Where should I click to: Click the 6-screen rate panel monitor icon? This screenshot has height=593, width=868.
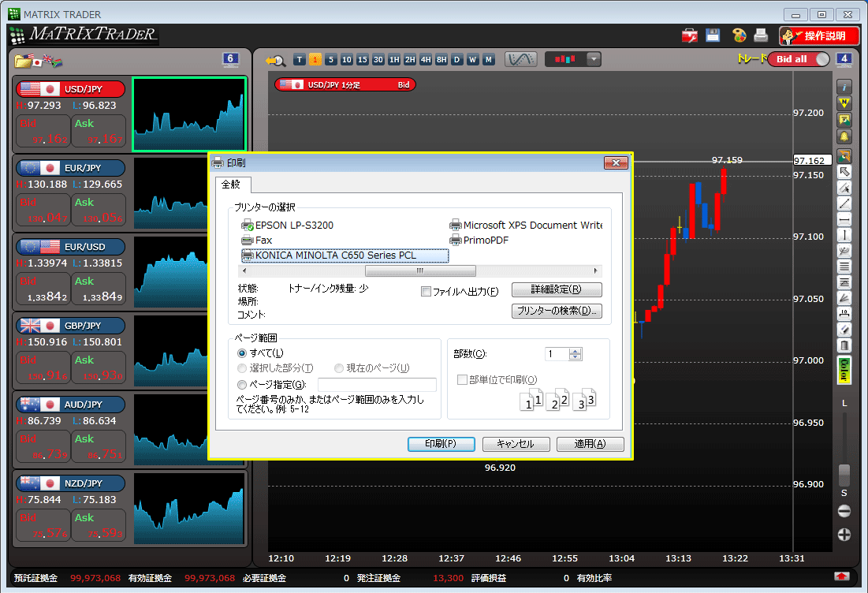pyautogui.click(x=230, y=59)
